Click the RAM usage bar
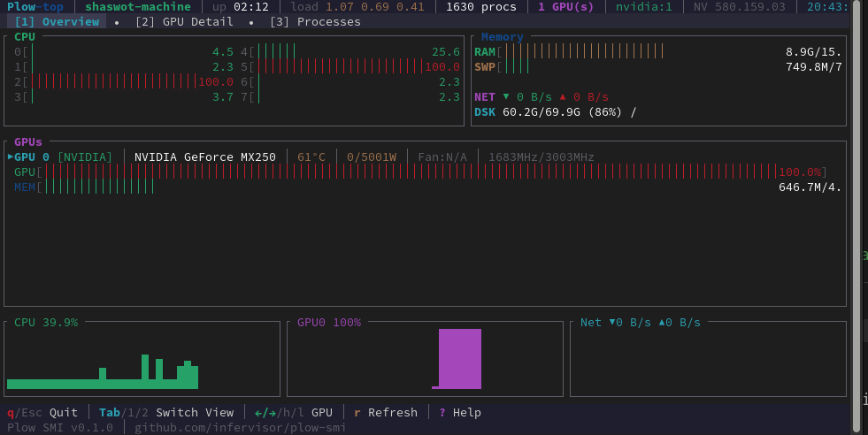 pos(584,51)
